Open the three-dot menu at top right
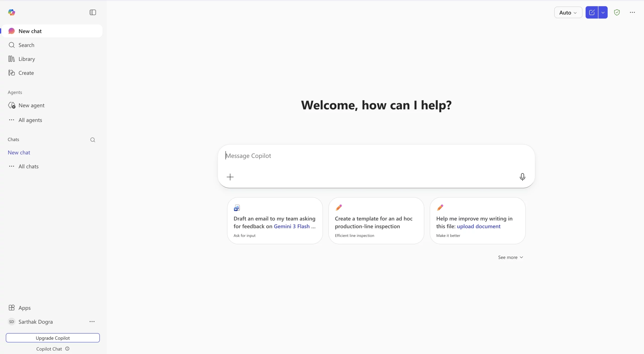 pyautogui.click(x=632, y=12)
